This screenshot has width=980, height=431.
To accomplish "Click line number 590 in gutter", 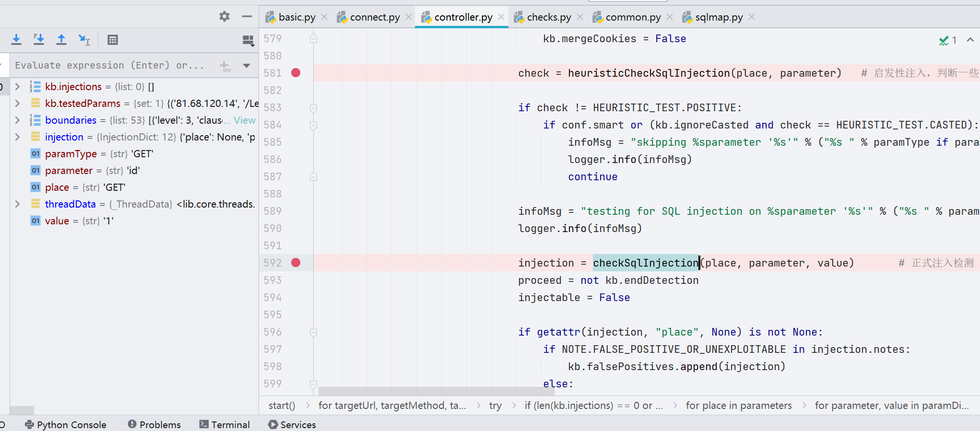I will pos(272,229).
